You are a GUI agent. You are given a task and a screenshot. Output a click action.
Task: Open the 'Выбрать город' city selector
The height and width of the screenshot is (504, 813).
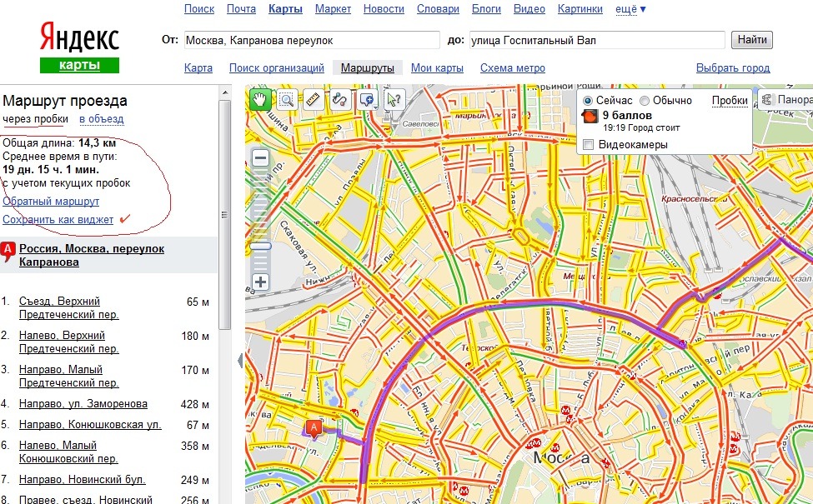(x=733, y=68)
